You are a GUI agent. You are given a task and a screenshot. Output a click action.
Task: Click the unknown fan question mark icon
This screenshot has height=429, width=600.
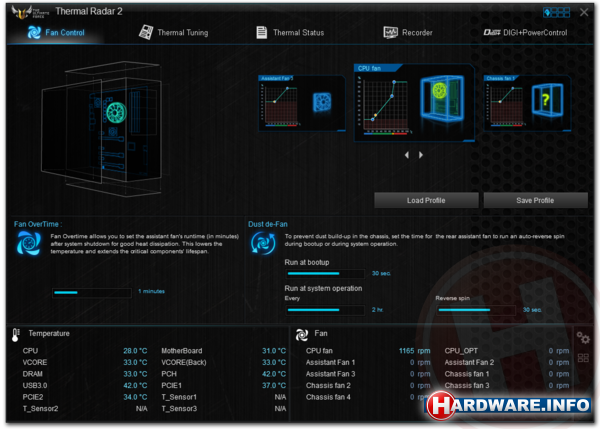point(546,100)
